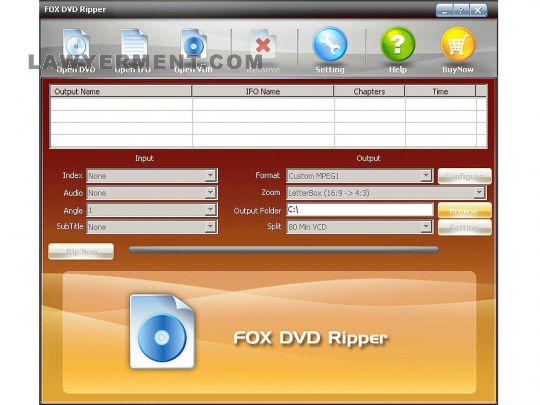Screen dimensions: 540x405
Task: Click the Output Name column header
Action: [121, 91]
